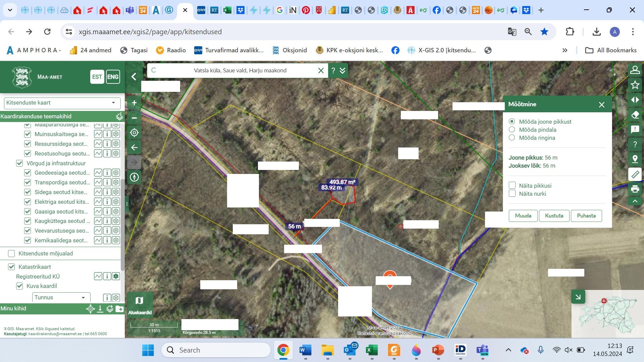This screenshot has height=362, width=644.
Task: Check the Kitsenduste mõjualad checkbox
Action: coord(11,254)
